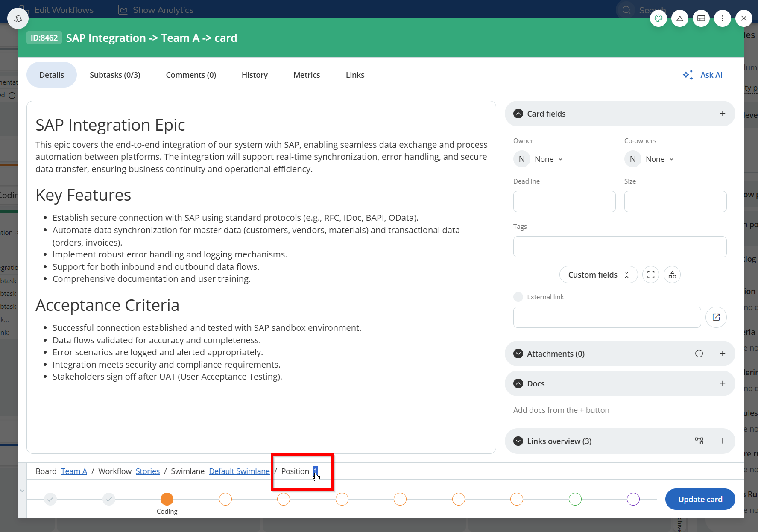This screenshot has height=532, width=758.
Task: Open the external link arrow icon
Action: click(x=716, y=317)
